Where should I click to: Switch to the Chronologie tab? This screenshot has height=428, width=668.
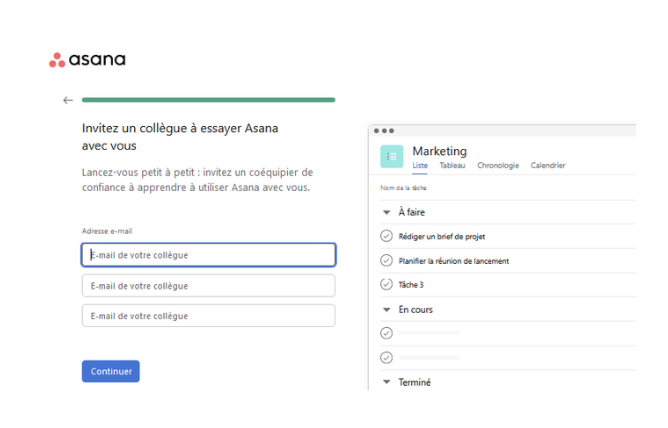[498, 165]
